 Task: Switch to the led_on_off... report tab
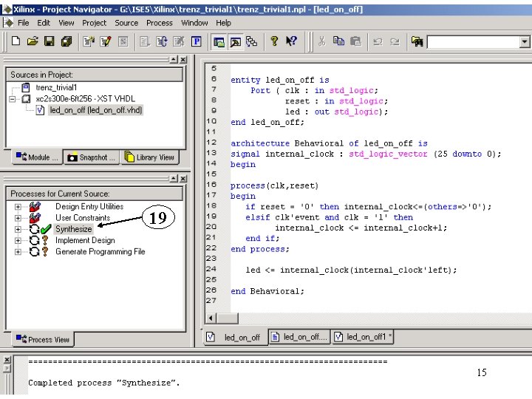(299, 337)
